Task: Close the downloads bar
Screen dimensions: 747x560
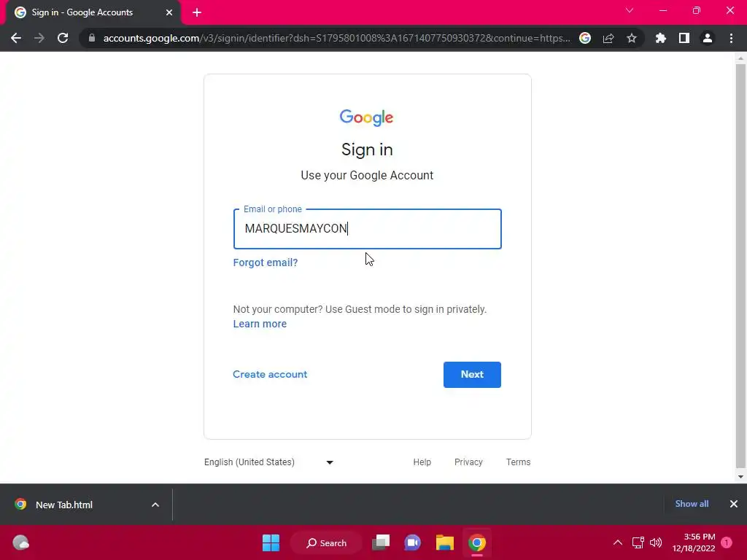Action: [734, 504]
